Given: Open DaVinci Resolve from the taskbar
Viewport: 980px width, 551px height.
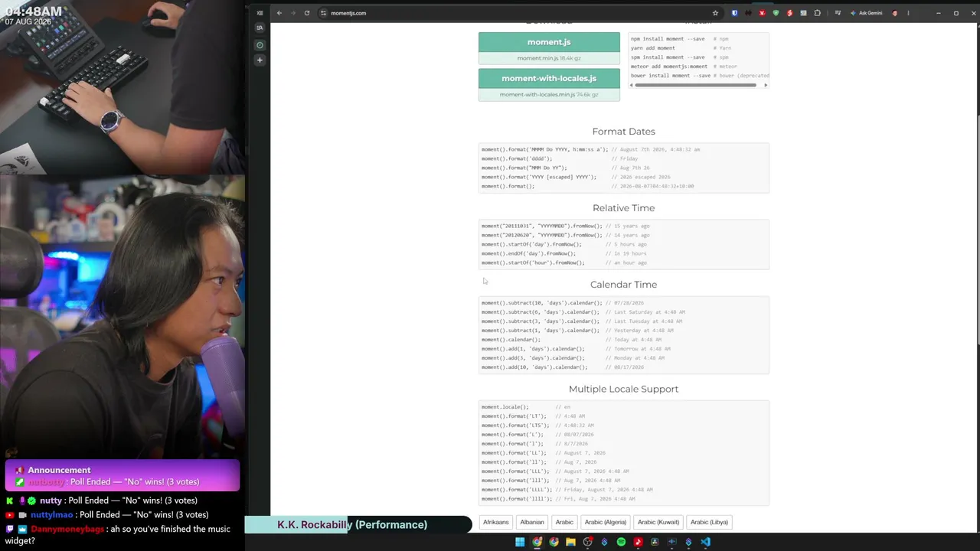Looking at the screenshot, I should pos(655,542).
